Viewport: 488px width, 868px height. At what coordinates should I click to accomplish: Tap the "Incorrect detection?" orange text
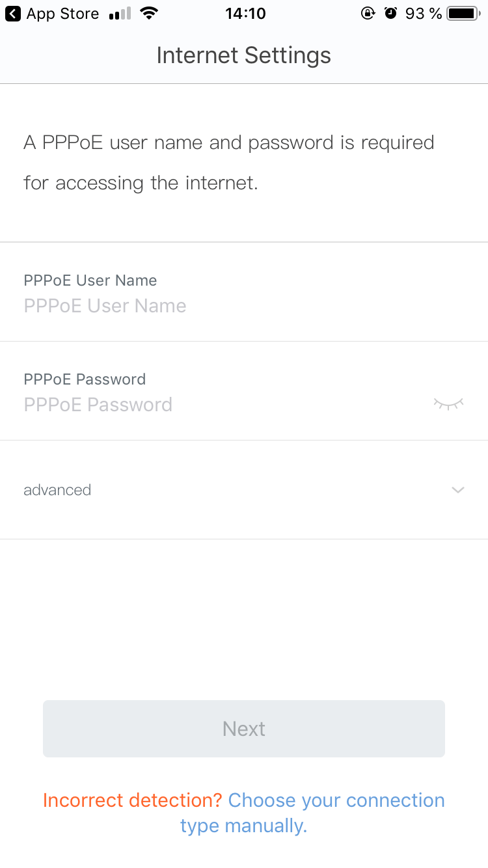[133, 800]
